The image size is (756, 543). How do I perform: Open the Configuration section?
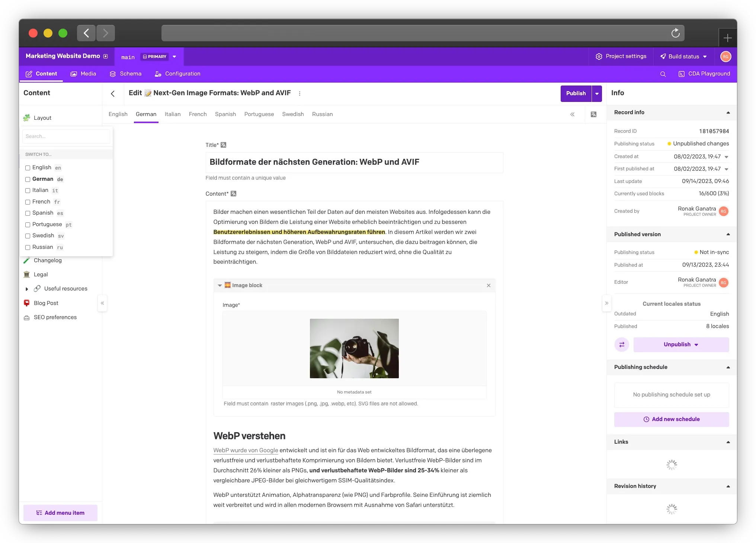point(182,74)
